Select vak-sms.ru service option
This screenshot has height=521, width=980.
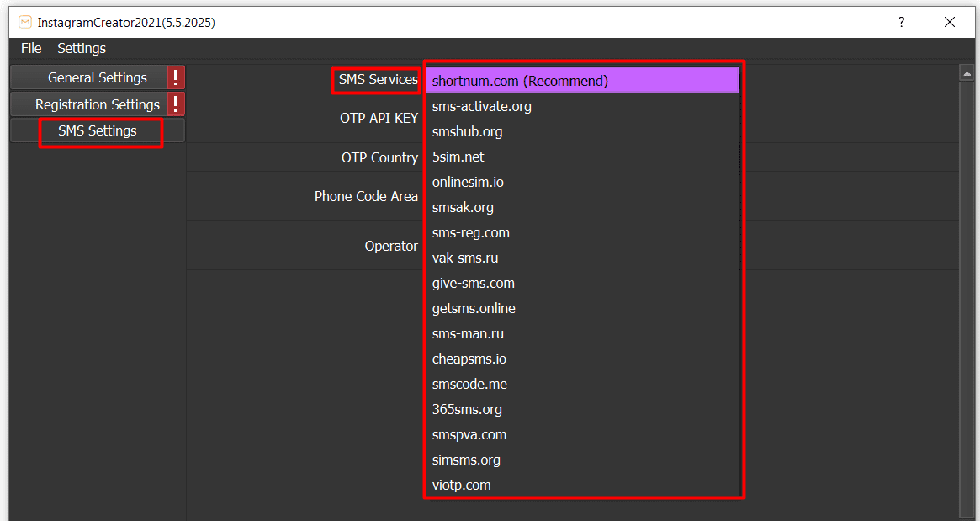click(x=582, y=258)
